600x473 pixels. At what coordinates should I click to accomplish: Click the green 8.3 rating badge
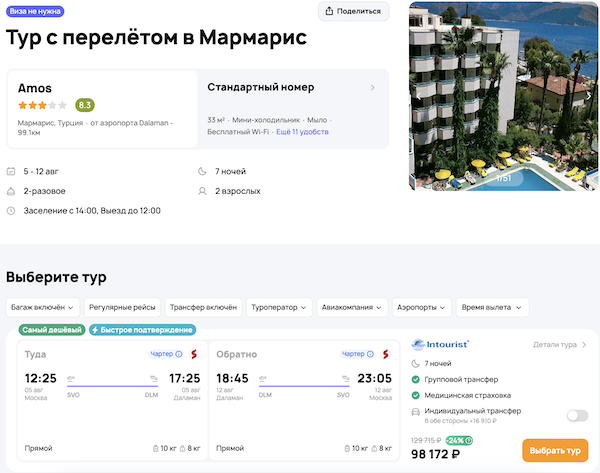85,105
